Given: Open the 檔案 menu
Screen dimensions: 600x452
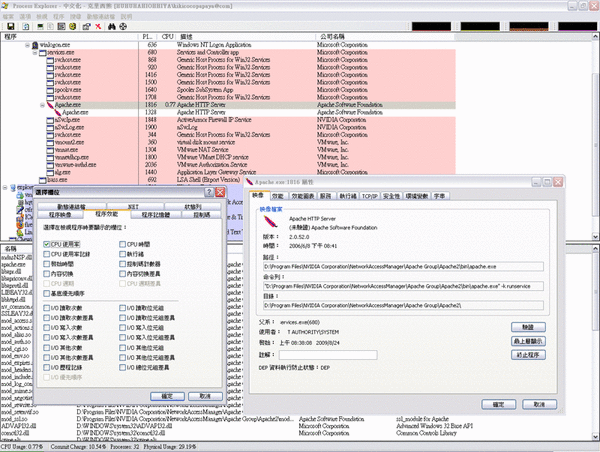Looking at the screenshot, I should pyautogui.click(x=8, y=16).
